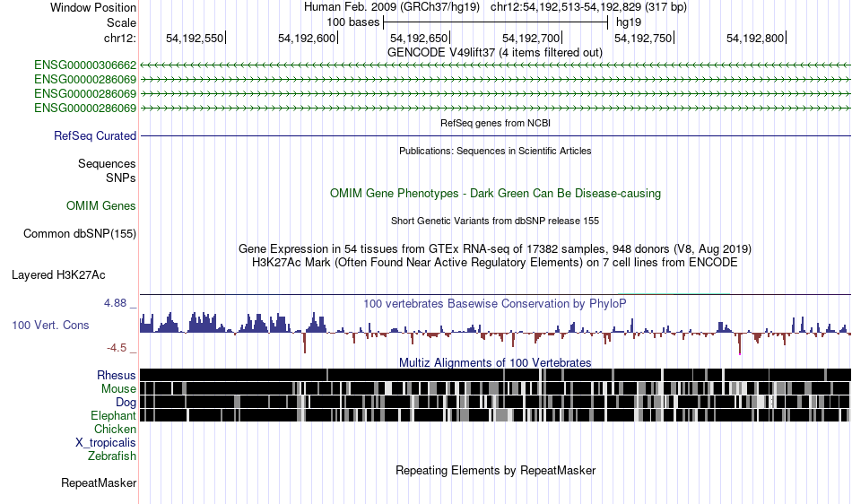Click the Rhesus alignment row label

click(117, 375)
